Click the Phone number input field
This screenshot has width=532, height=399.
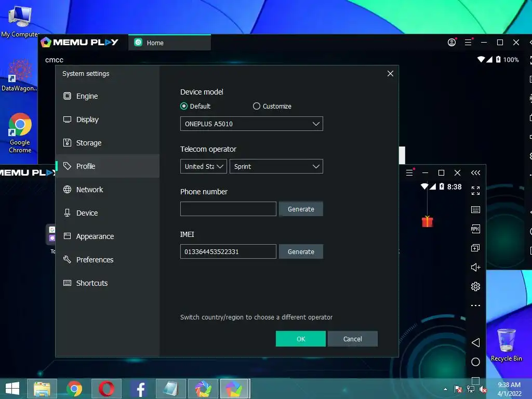pos(228,209)
